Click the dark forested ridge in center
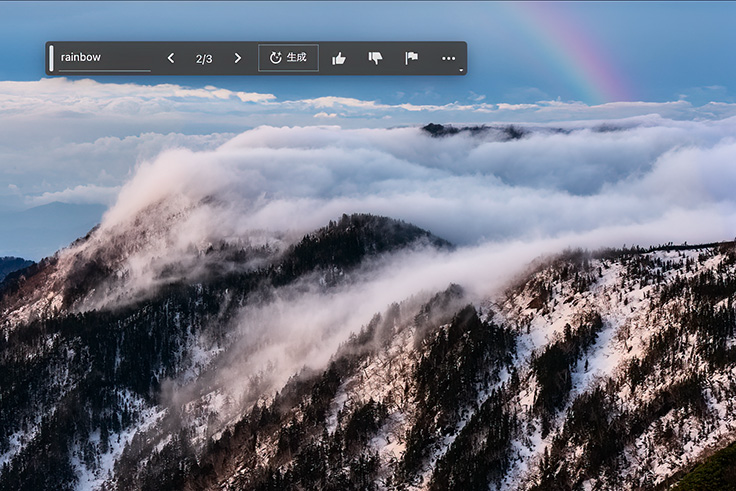Viewport: 736px width, 491px height. 360,238
